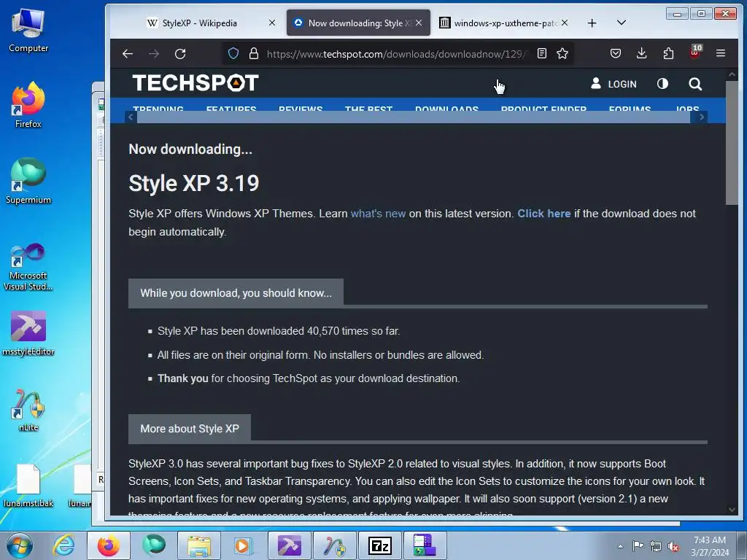Screen dimensions: 747x560
Task: Close the Now downloading tab
Action: click(419, 23)
